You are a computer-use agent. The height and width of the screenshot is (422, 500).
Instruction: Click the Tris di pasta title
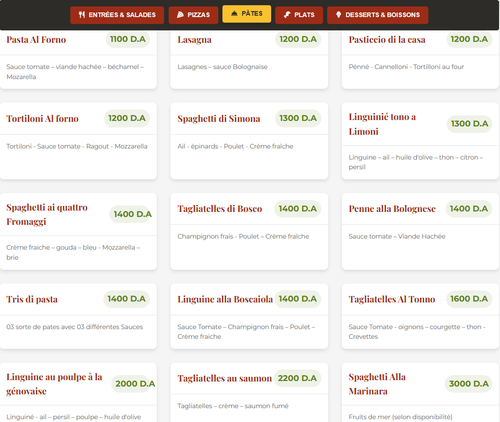tap(32, 299)
